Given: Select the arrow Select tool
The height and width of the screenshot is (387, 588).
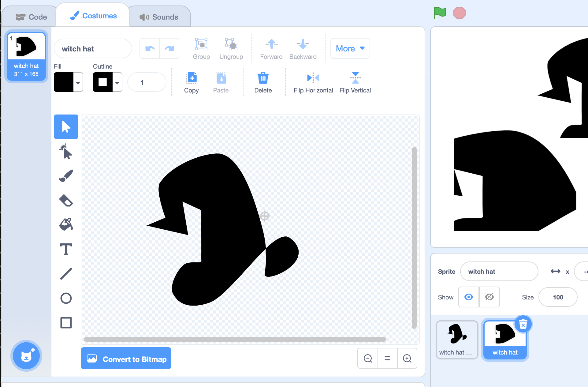Looking at the screenshot, I should point(66,127).
